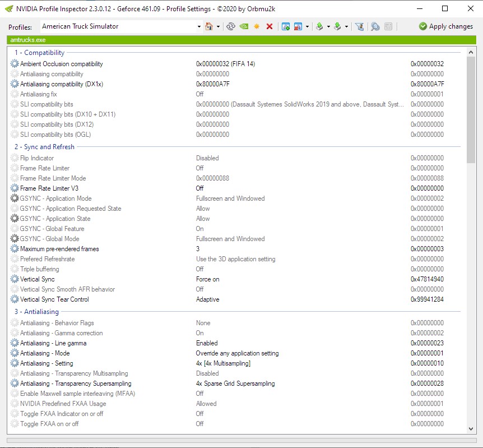Image resolution: width=483 pixels, height=448 pixels.
Task: Remove application from profile icon
Action: click(x=298, y=26)
